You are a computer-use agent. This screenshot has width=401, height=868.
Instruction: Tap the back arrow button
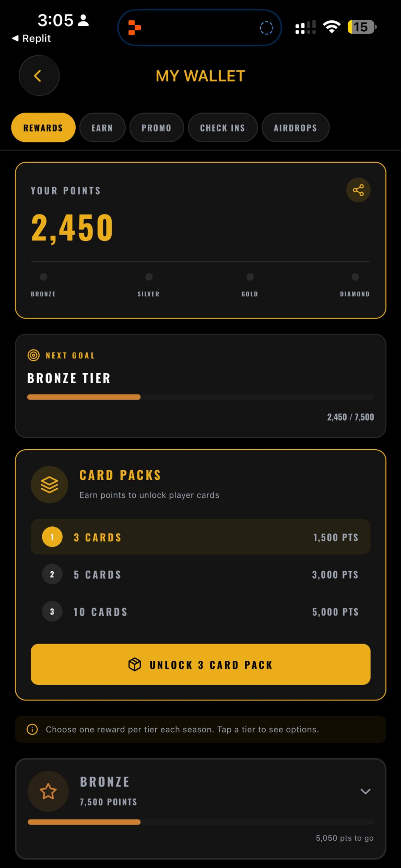(x=39, y=76)
